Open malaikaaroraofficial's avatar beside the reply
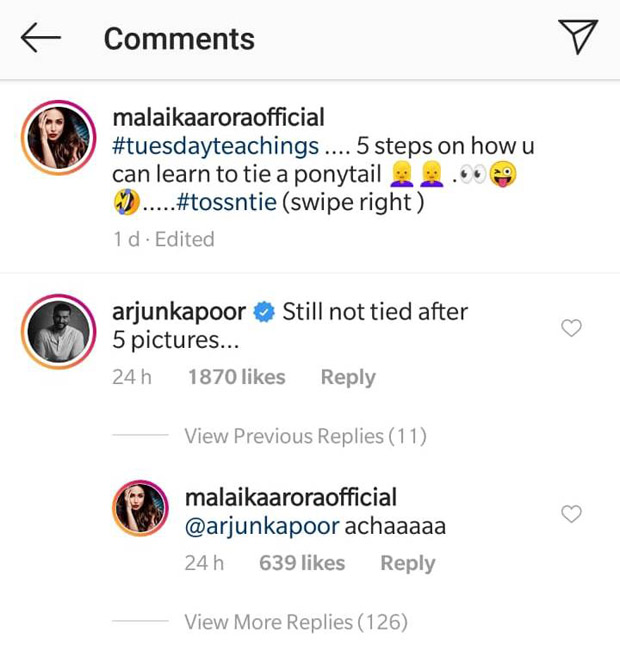 click(x=140, y=508)
